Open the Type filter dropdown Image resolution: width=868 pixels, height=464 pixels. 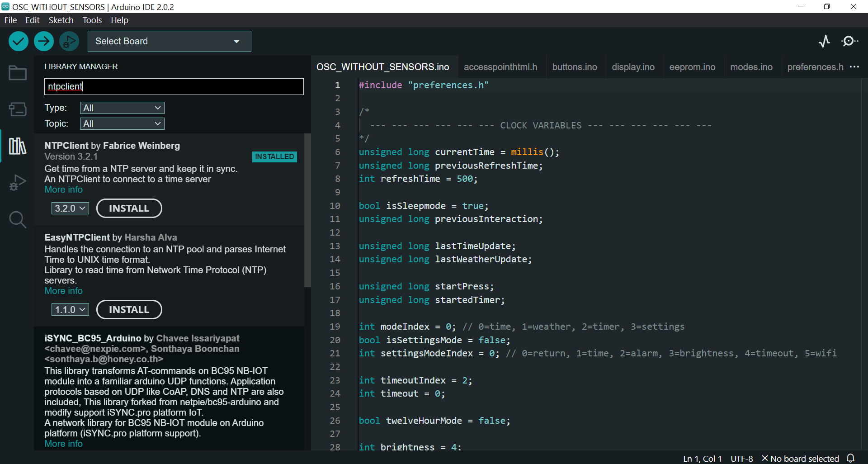[x=122, y=108]
